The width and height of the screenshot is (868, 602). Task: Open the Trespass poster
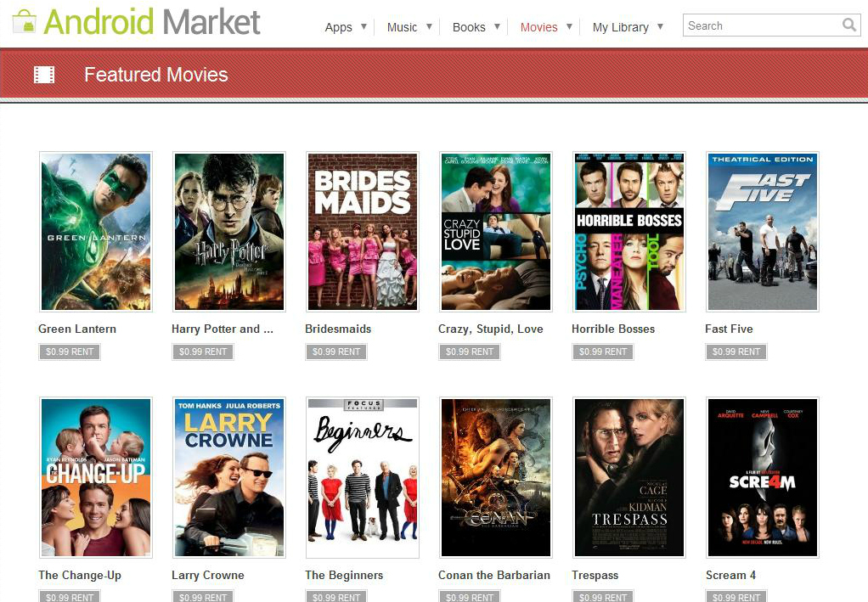click(x=629, y=477)
